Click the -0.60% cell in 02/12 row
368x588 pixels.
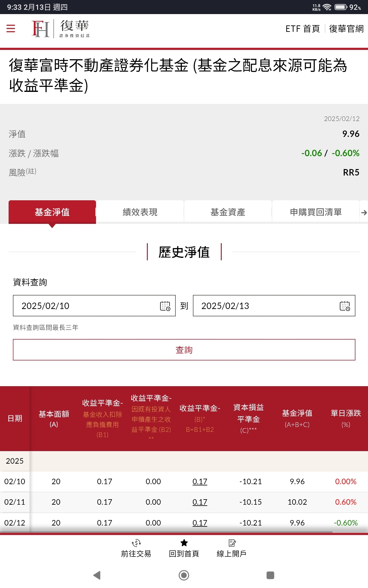point(346,523)
